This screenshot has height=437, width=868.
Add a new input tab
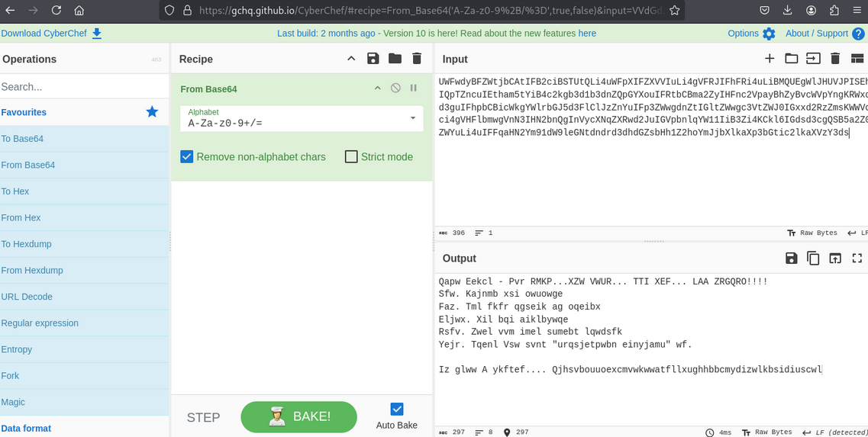pyautogui.click(x=770, y=59)
